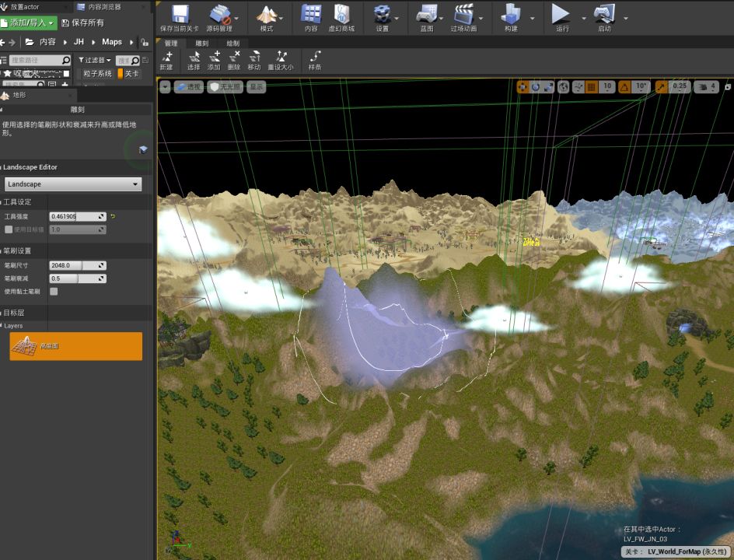This screenshot has width=734, height=560.
Task: Open 过场动画 cinematics toolbar icon
Action: 464,15
